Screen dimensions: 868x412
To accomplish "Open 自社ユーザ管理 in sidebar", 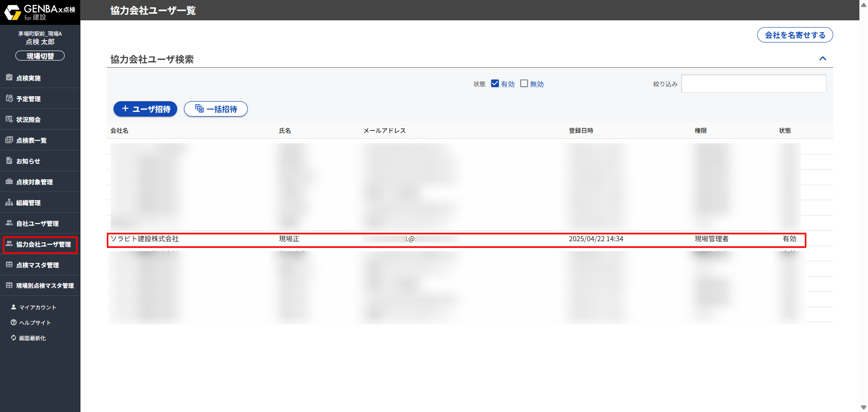I will pos(38,224).
